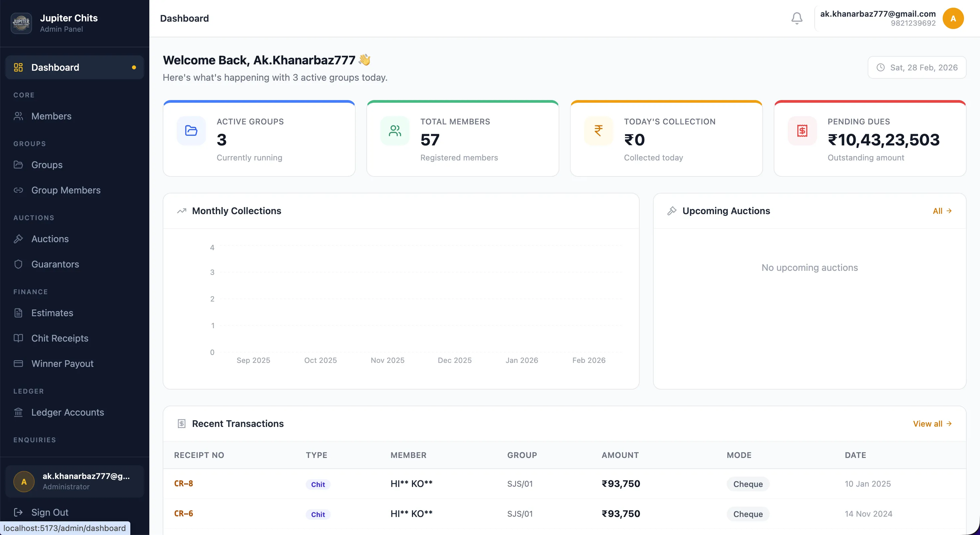Click the Group Members link icon

pyautogui.click(x=19, y=190)
